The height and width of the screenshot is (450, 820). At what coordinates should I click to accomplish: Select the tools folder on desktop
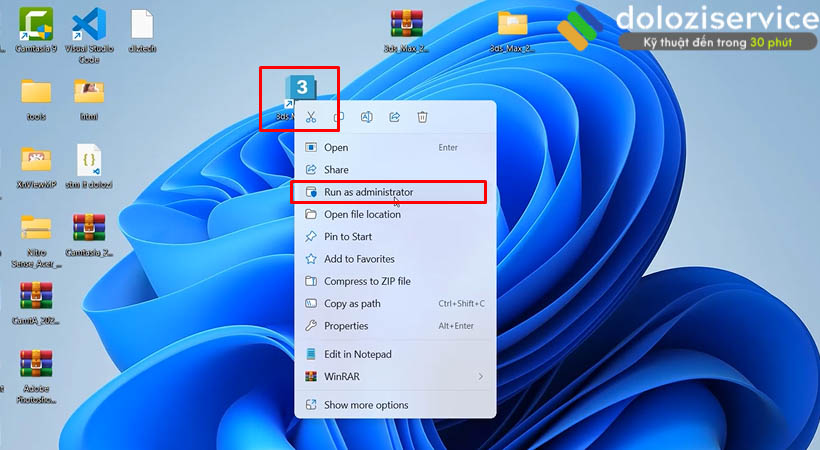tap(37, 95)
